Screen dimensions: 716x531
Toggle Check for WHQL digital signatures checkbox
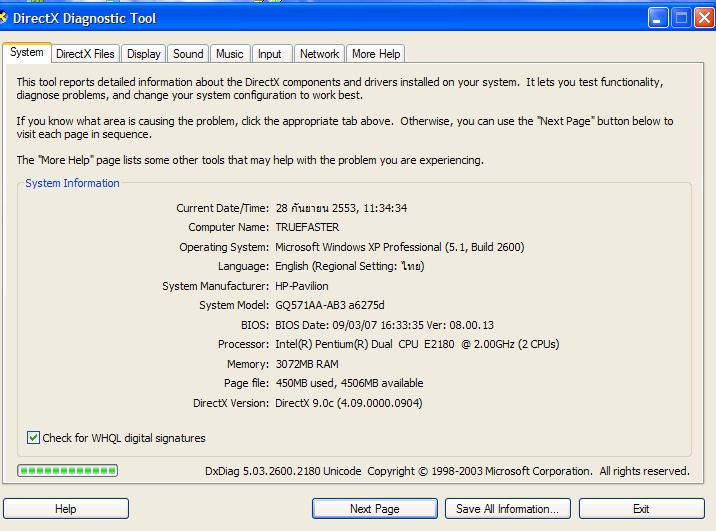coord(33,438)
